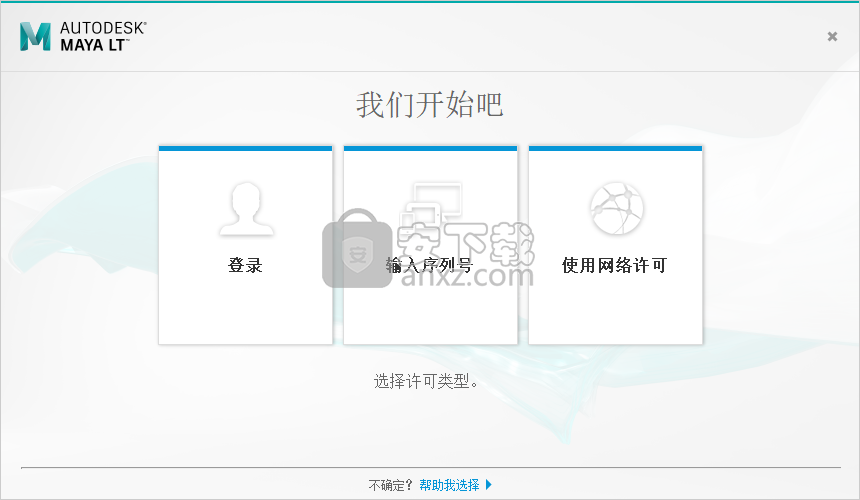Image resolution: width=860 pixels, height=500 pixels.
Task: Click the 我们开始吧 heading text
Action: (x=429, y=104)
